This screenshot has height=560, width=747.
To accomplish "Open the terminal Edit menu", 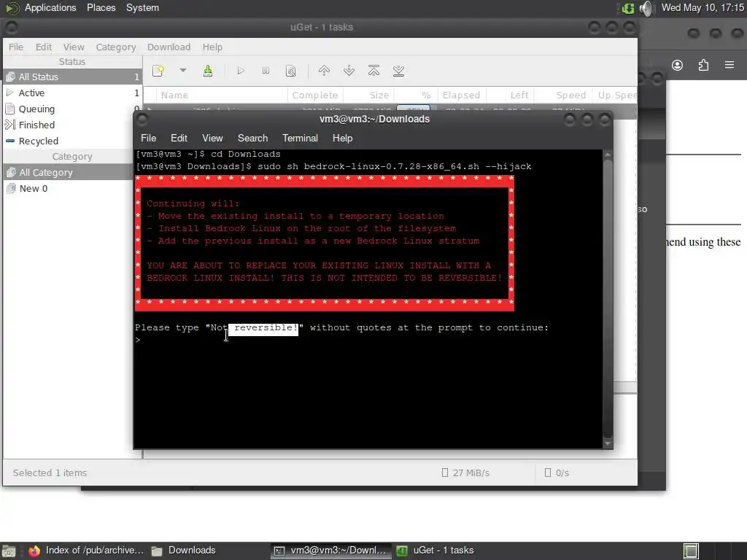I will coord(179,138).
